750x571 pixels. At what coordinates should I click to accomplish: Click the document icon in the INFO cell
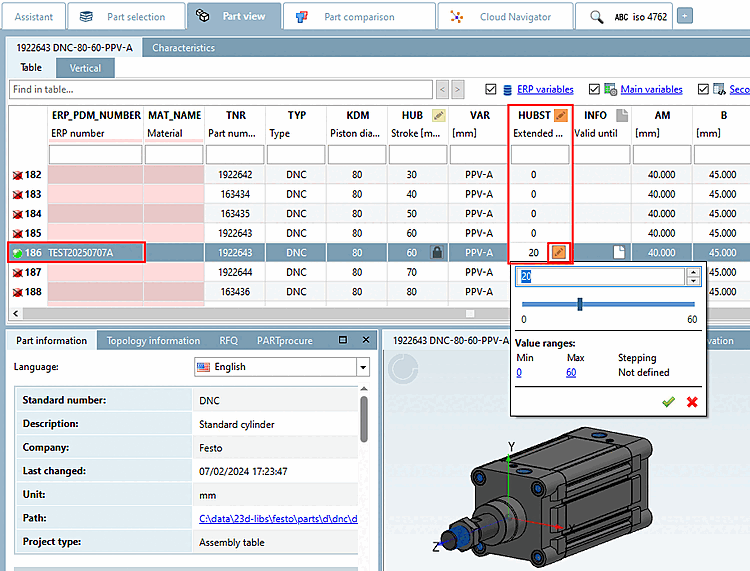coord(620,253)
